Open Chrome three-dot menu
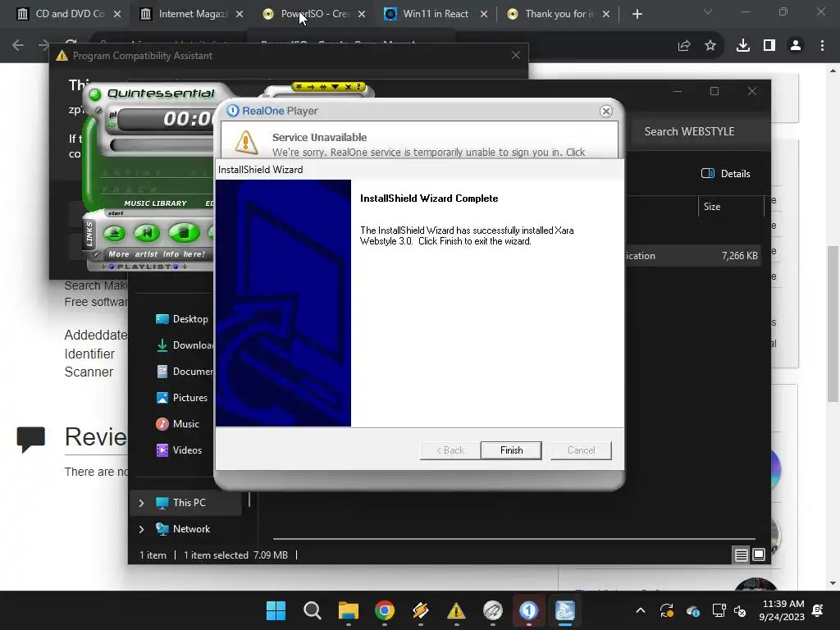The width and height of the screenshot is (840, 630). 822,46
